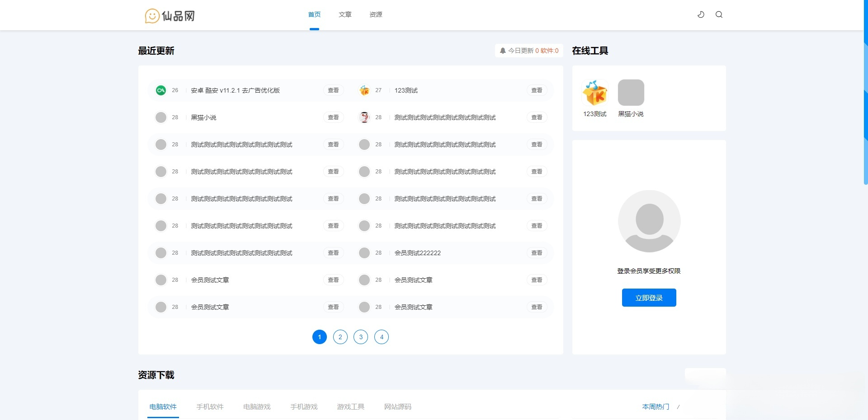Click the 123测试 list entry app icon
Image resolution: width=868 pixels, height=420 pixels.
click(x=364, y=90)
